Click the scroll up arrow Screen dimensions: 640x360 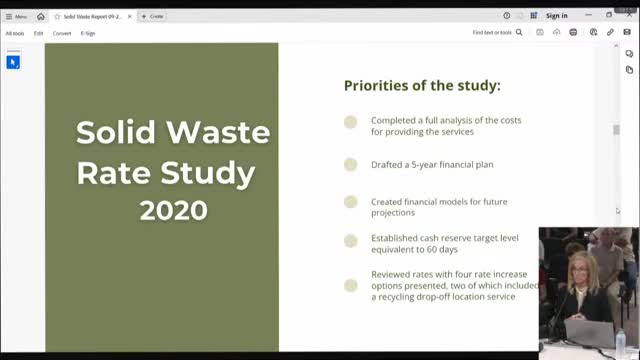[616, 46]
